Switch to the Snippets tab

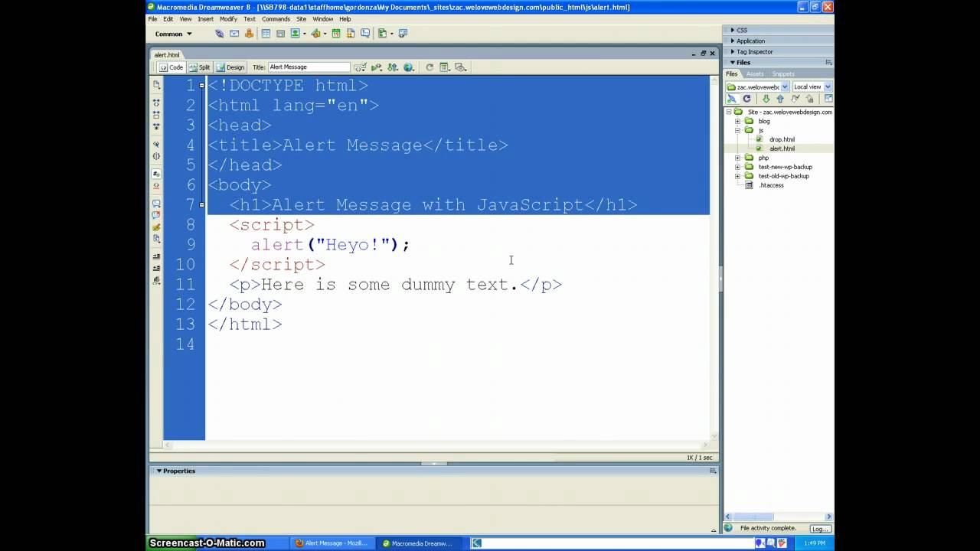(x=783, y=74)
